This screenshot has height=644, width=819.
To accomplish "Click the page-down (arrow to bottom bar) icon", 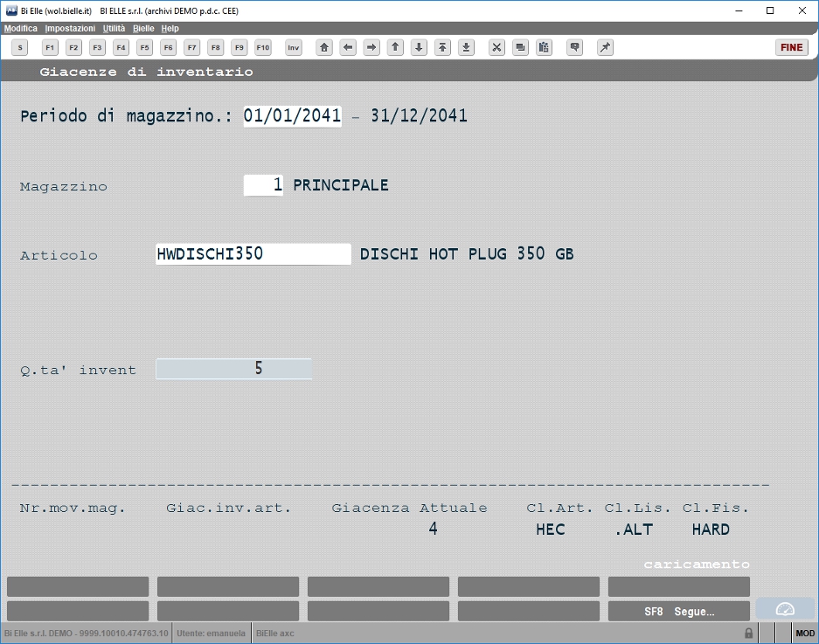I will (x=467, y=47).
